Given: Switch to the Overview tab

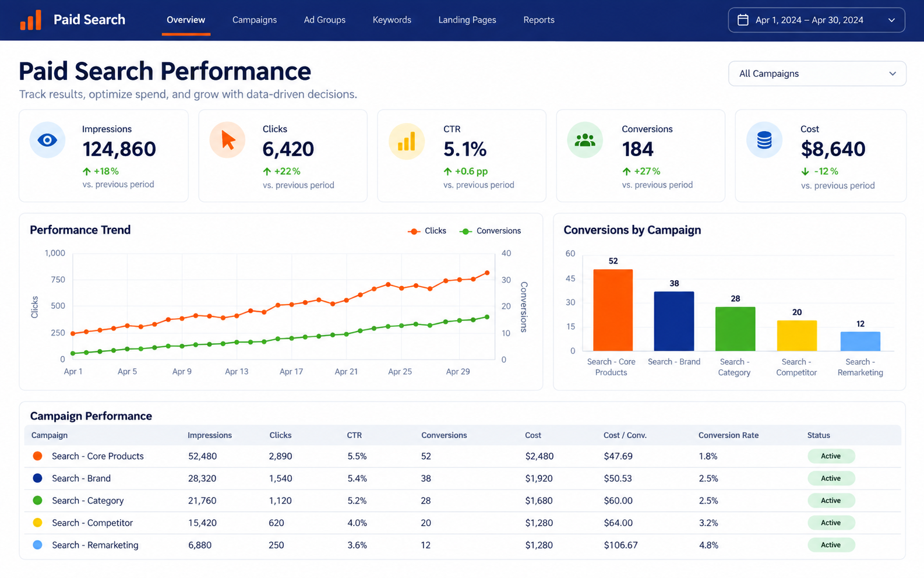Looking at the screenshot, I should pos(186,20).
